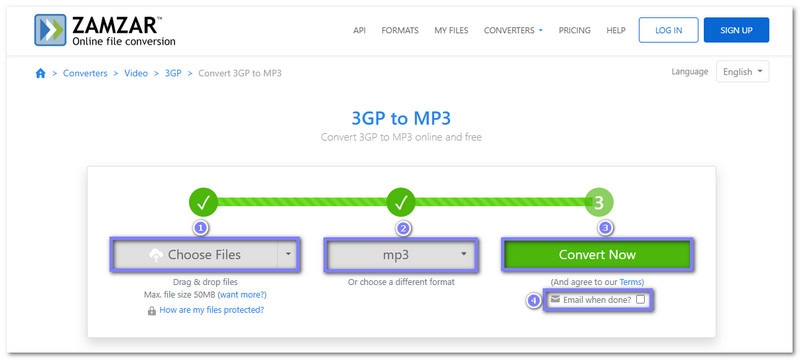Click the lock icon beside file protection link
Screen dimensions: 800x360
click(152, 311)
